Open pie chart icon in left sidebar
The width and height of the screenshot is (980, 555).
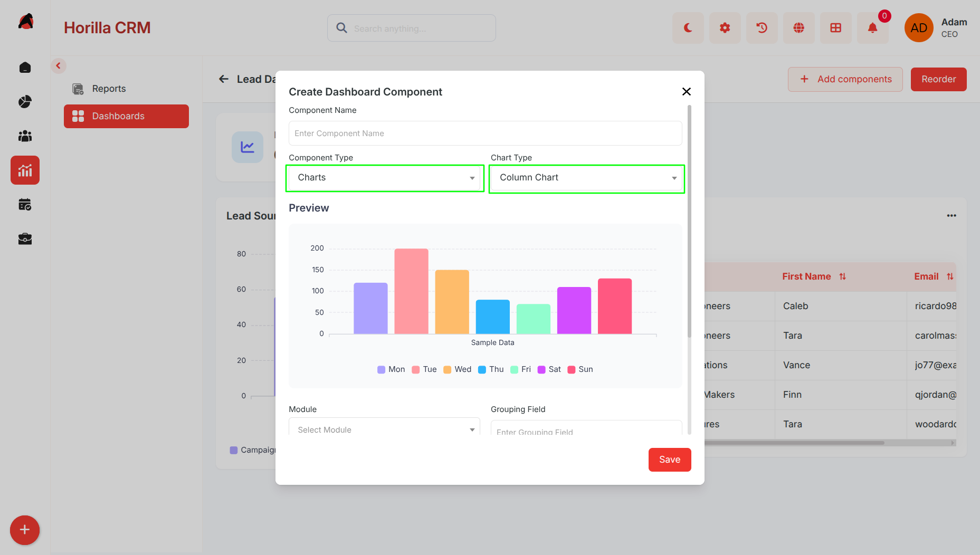[x=25, y=102]
